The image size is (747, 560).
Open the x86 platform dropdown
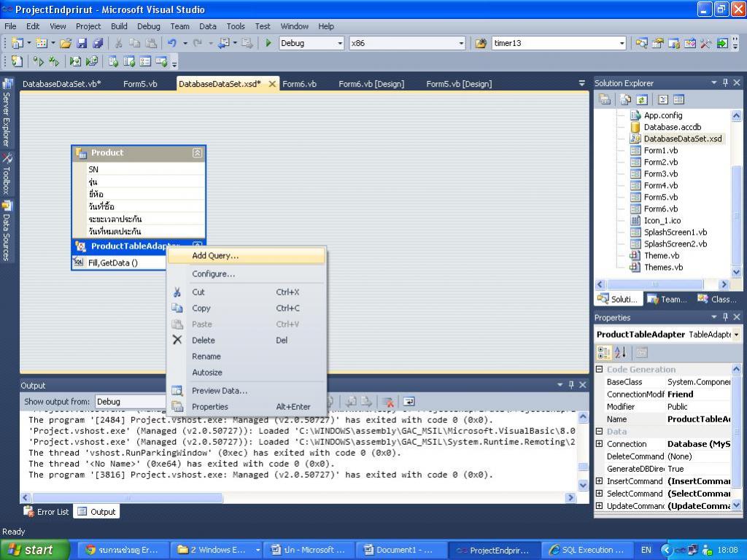tap(461, 43)
